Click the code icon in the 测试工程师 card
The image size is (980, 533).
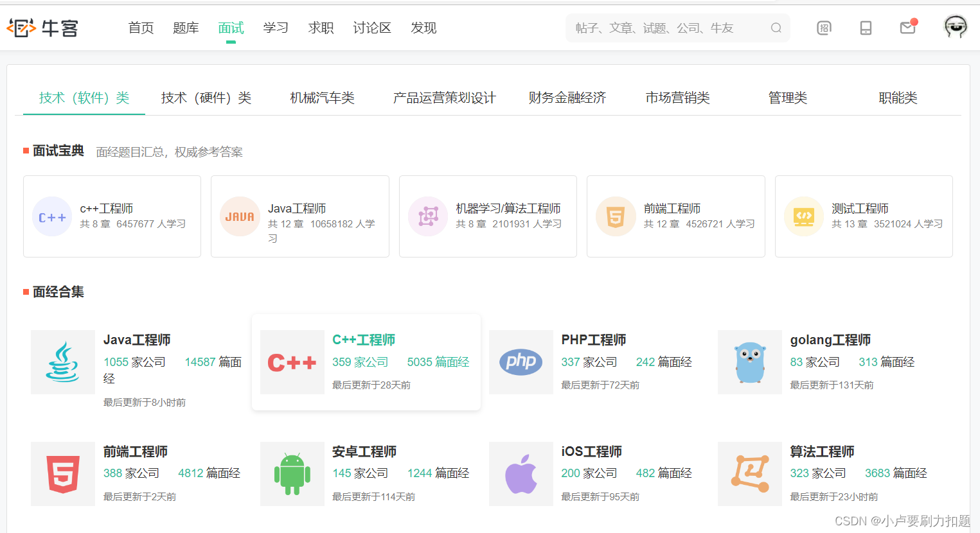tap(804, 217)
